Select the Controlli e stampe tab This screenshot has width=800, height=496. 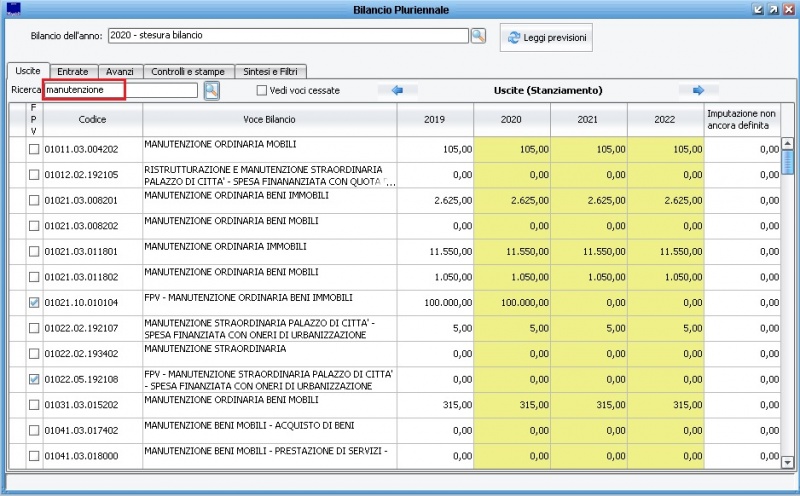[x=188, y=72]
